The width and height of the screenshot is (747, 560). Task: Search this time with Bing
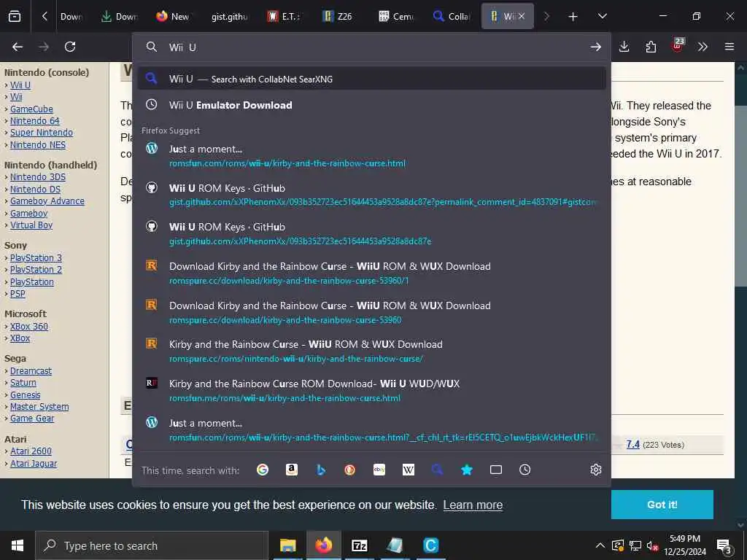click(321, 470)
